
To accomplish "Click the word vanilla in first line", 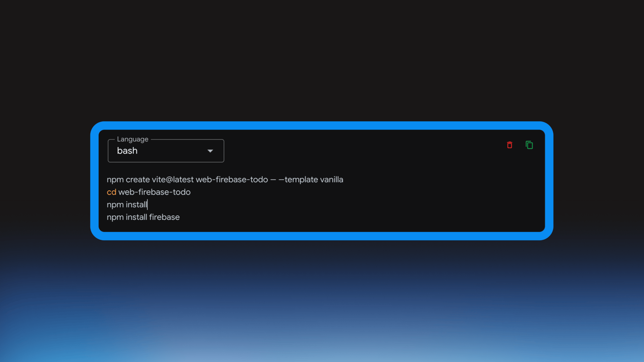I will tap(331, 180).
